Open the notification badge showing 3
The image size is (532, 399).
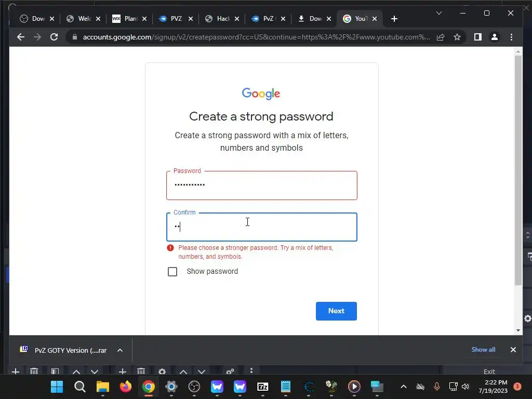(x=517, y=387)
